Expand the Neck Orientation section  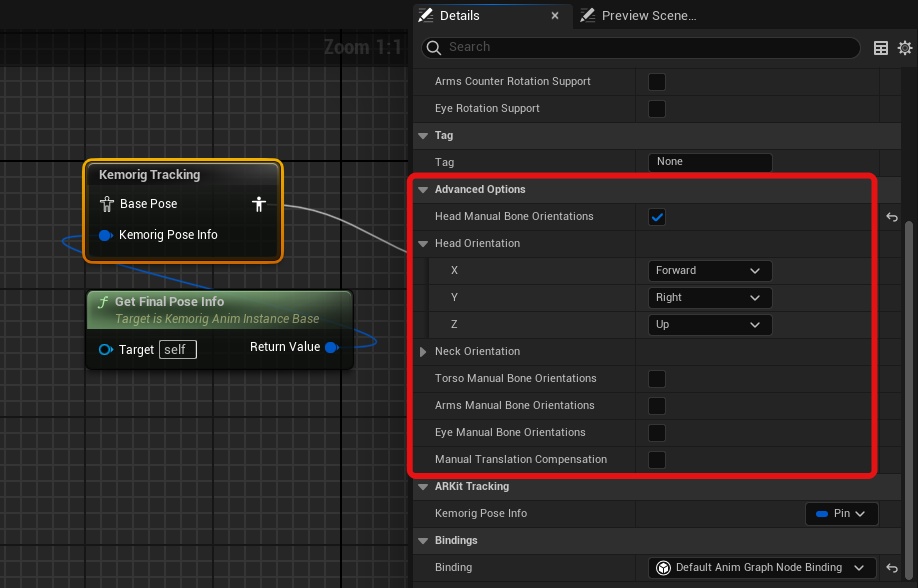(x=424, y=352)
